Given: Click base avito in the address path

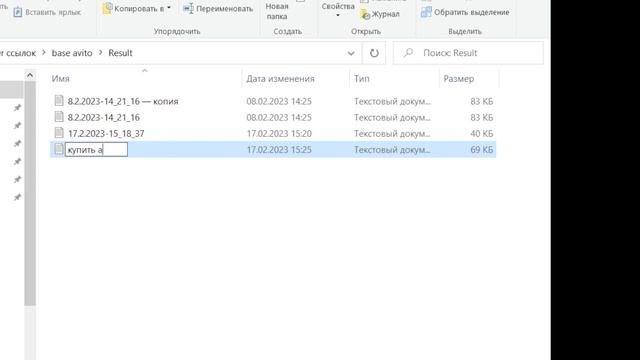Looking at the screenshot, I should 72,53.
